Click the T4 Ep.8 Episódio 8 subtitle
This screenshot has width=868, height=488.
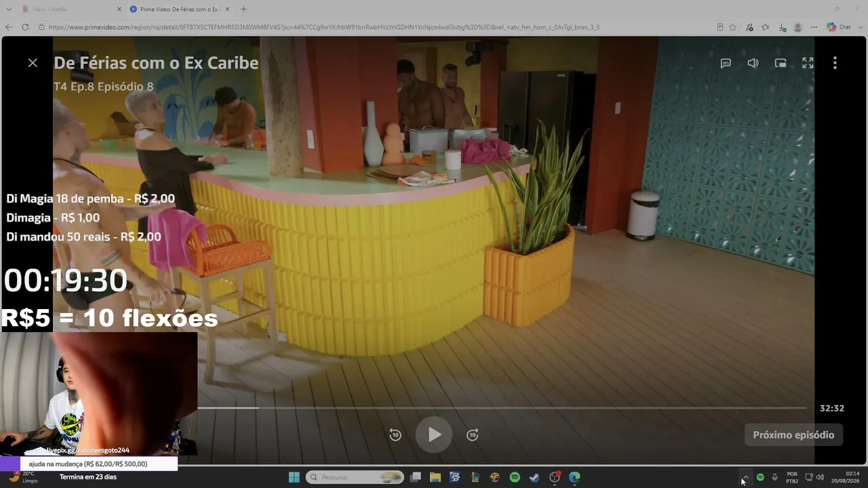coord(104,87)
